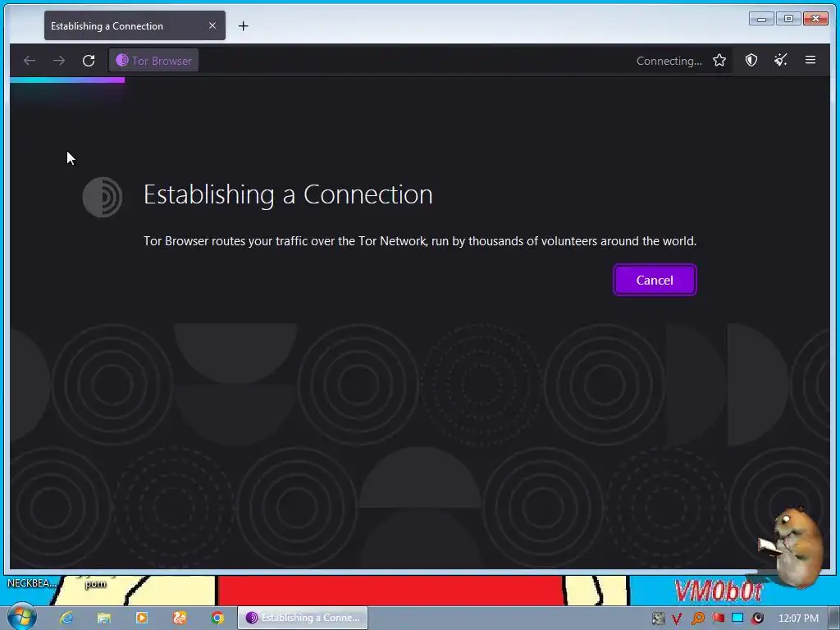This screenshot has height=630, width=840.
Task: Open the red flag Action Center tray icon
Action: click(x=718, y=619)
